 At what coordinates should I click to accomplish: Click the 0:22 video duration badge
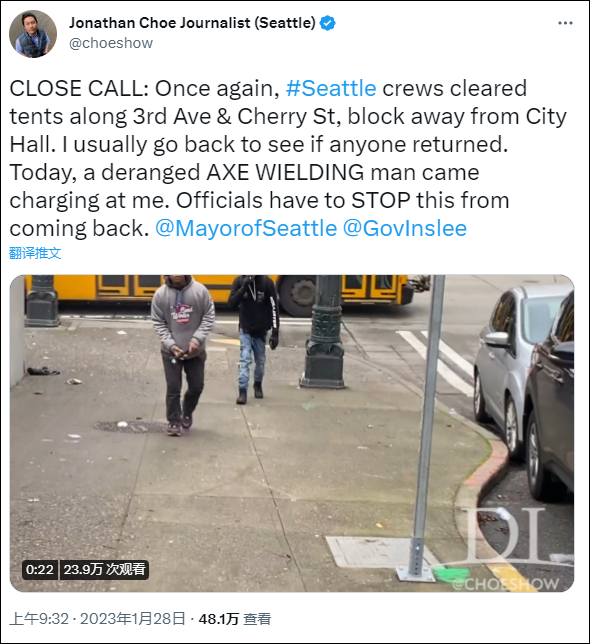click(x=40, y=570)
